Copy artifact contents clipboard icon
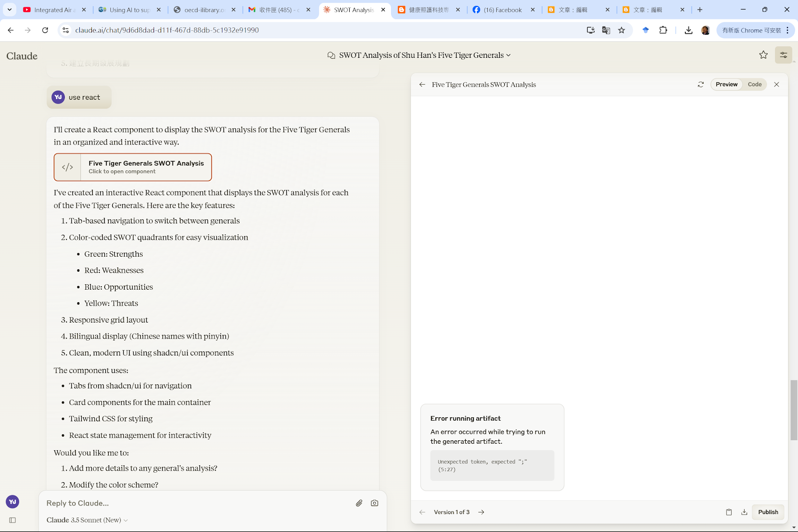This screenshot has width=798, height=532. tap(729, 512)
